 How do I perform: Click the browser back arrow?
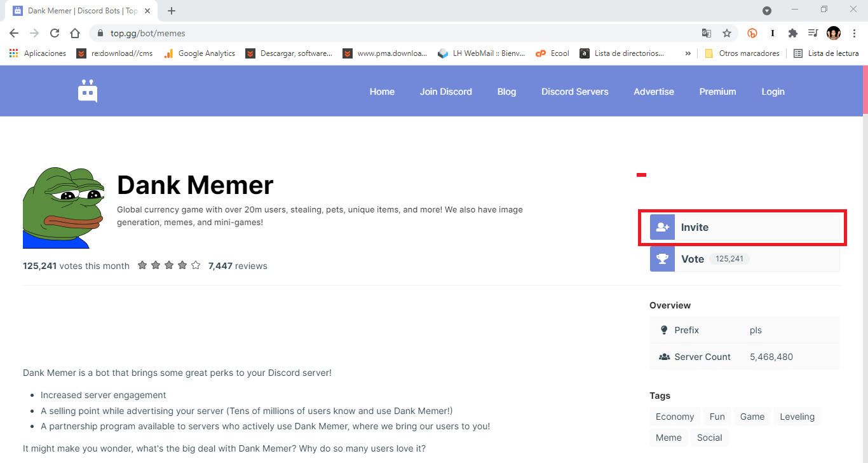14,33
